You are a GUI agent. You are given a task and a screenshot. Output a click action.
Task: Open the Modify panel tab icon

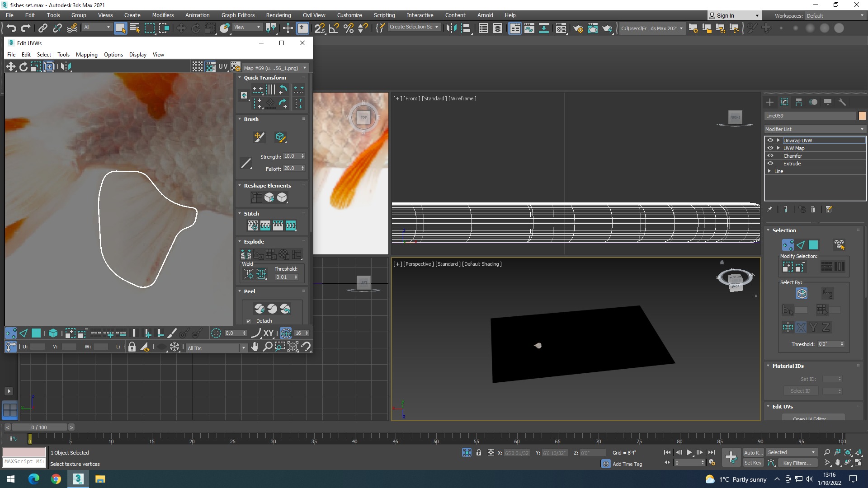click(784, 102)
